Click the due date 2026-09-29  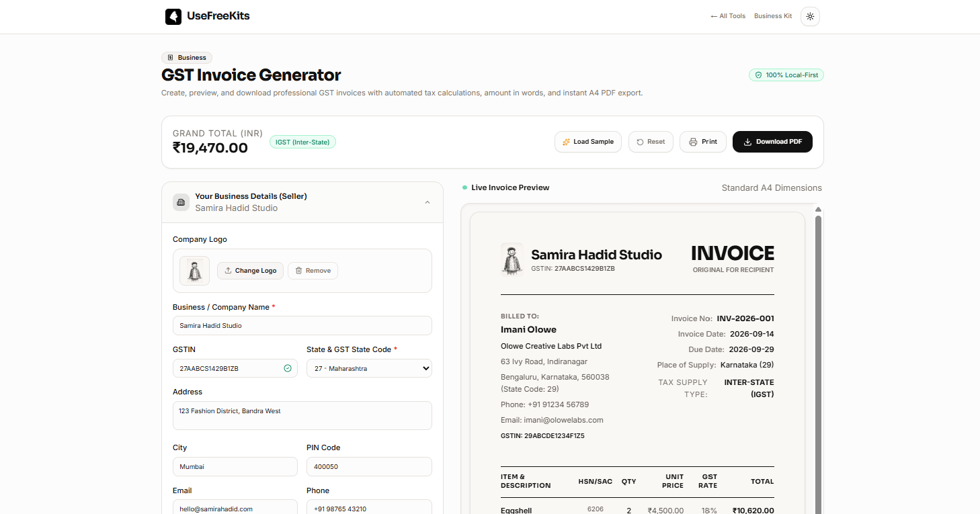(751, 349)
